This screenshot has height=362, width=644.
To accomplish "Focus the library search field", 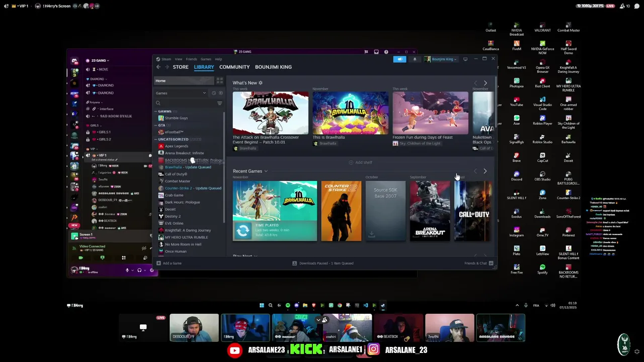I will tap(185, 103).
